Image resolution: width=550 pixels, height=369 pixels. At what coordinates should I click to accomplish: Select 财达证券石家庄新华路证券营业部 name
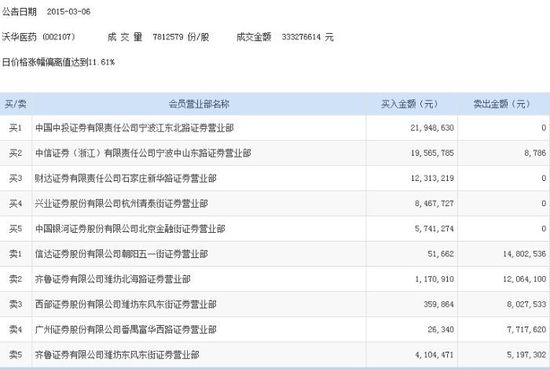tap(126, 179)
